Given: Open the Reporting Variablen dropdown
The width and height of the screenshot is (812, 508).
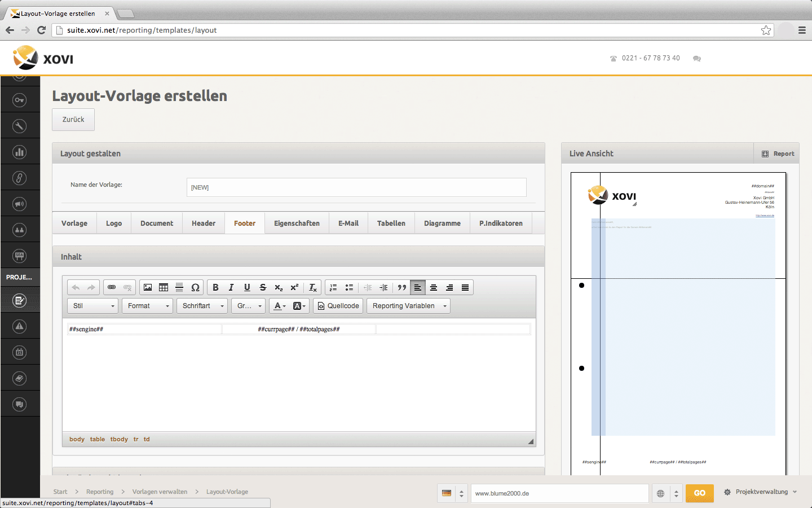Looking at the screenshot, I should point(409,306).
